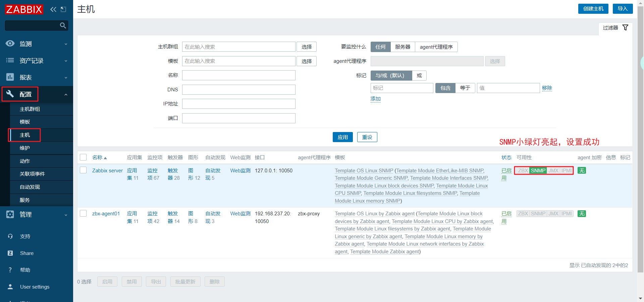The width and height of the screenshot is (644, 302).
Task: Collapse the sidebar with double-chevron icon
Action: click(x=53, y=9)
